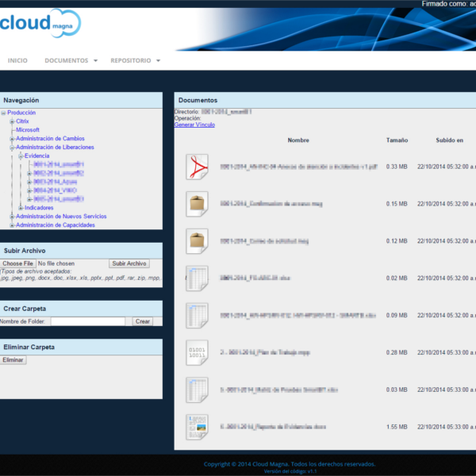
Task: Click the binary icon for Plan de Trabajo
Action: [x=197, y=352]
